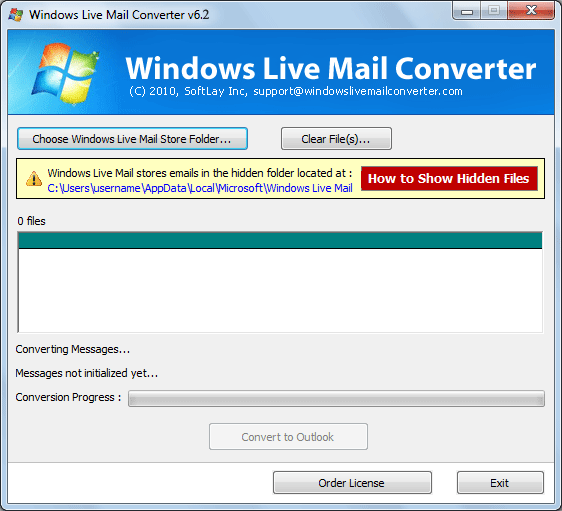562x511 pixels.
Task: Click inside the empty file list area
Action: pos(280,290)
